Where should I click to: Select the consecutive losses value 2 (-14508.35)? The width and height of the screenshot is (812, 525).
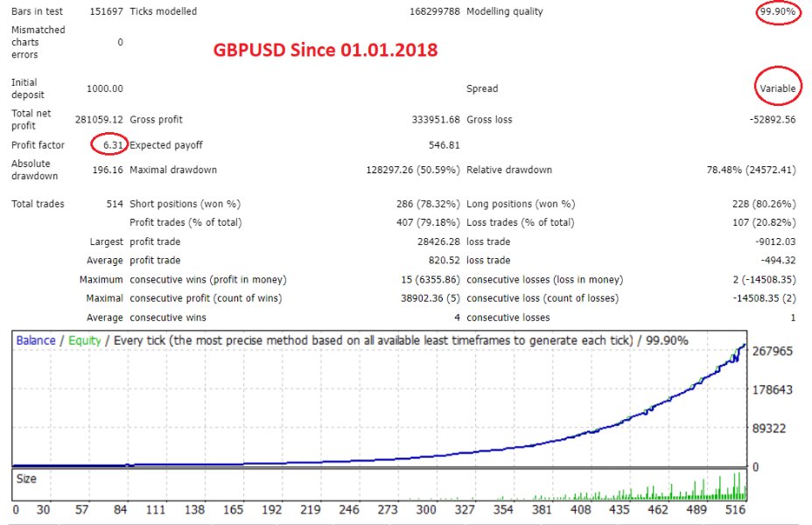(x=764, y=280)
